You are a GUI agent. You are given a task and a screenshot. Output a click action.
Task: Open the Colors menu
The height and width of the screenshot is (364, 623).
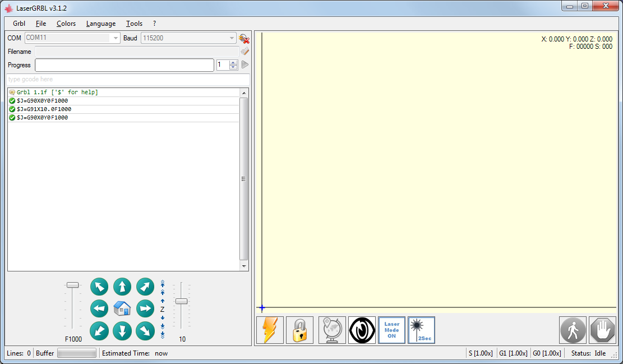[x=66, y=24]
